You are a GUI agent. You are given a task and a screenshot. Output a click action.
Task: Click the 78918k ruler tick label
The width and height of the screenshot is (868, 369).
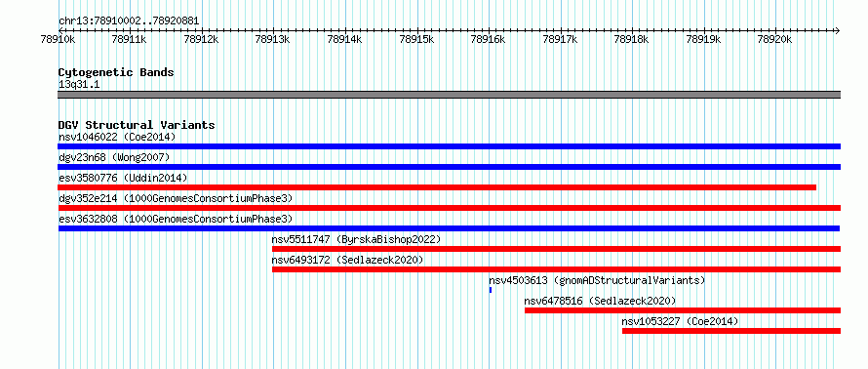(632, 39)
